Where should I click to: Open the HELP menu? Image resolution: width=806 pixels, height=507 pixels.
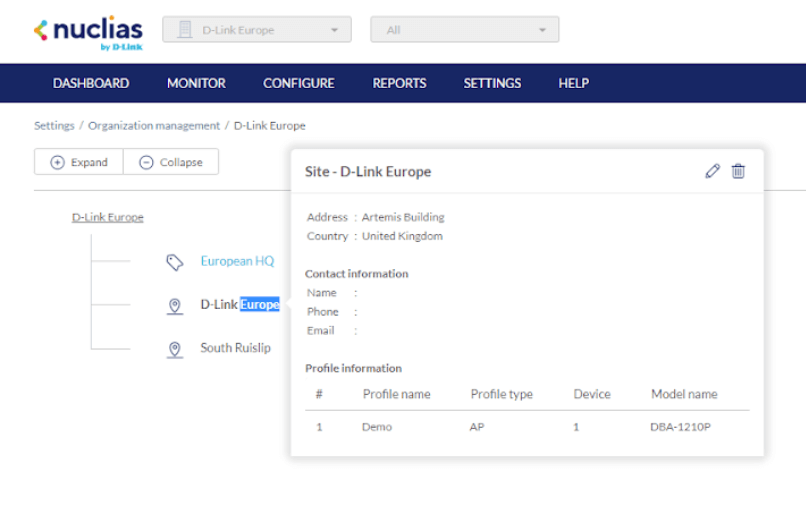[574, 83]
